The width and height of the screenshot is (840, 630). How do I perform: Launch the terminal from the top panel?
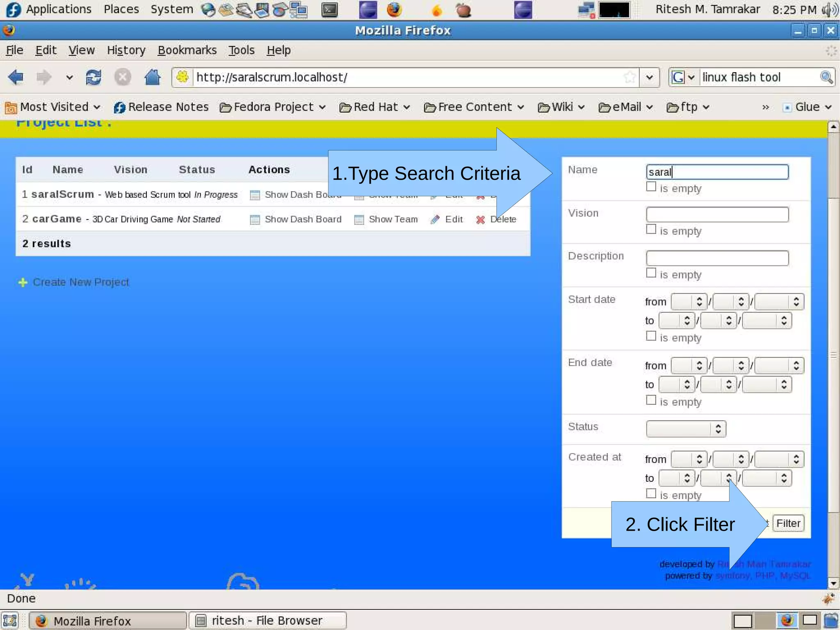(329, 10)
